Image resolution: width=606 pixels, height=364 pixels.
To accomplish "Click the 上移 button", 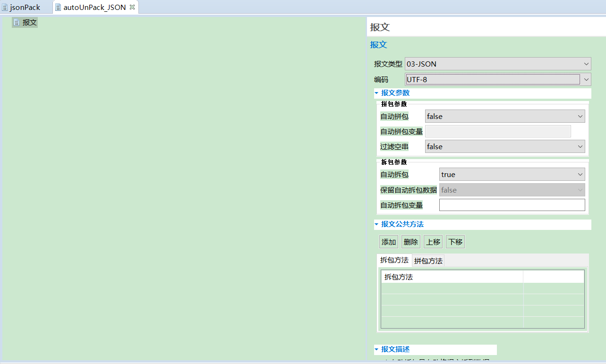I will [x=433, y=241].
